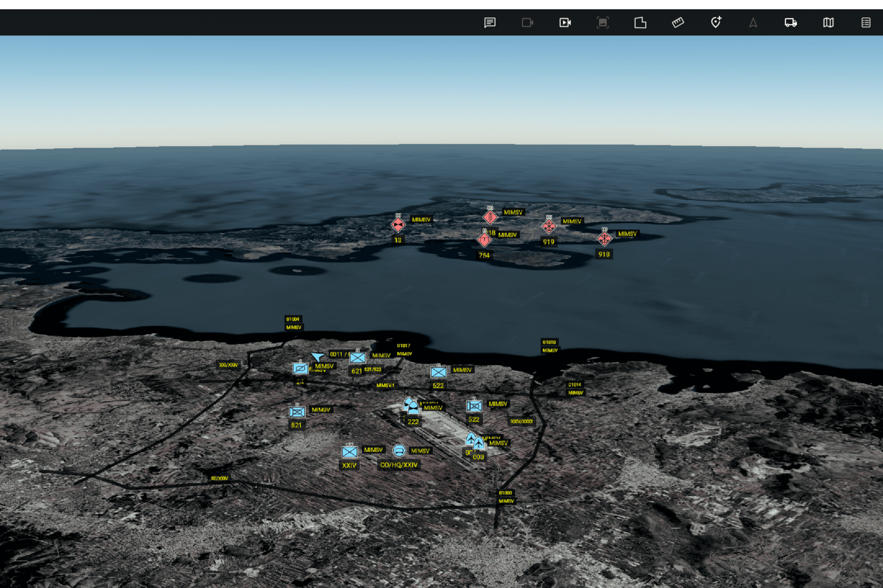Add a new location pin marker
This screenshot has height=588, width=883.
(716, 22)
